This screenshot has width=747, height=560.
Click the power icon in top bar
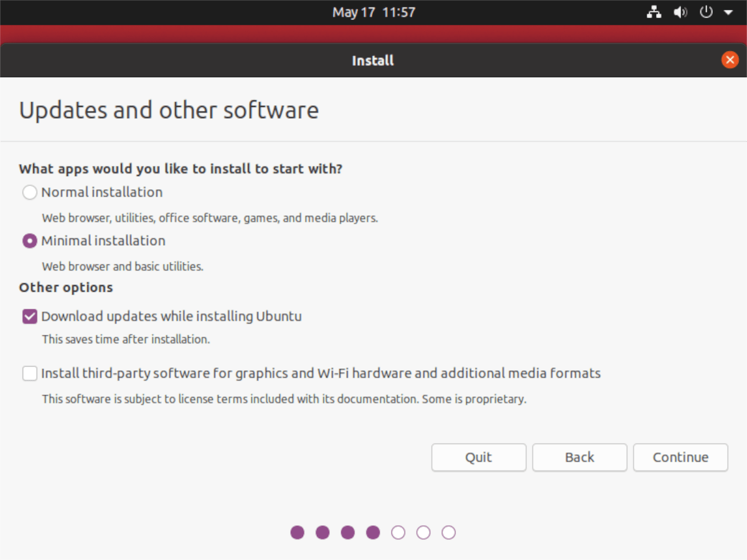click(705, 12)
